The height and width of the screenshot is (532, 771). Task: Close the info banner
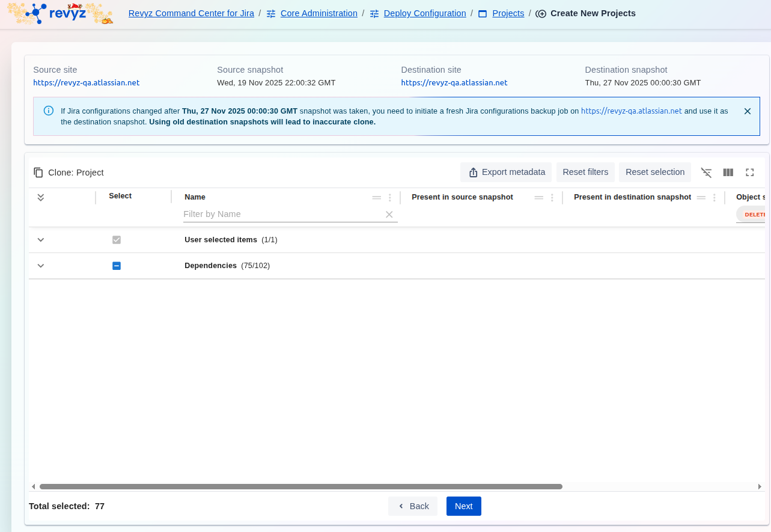click(747, 111)
